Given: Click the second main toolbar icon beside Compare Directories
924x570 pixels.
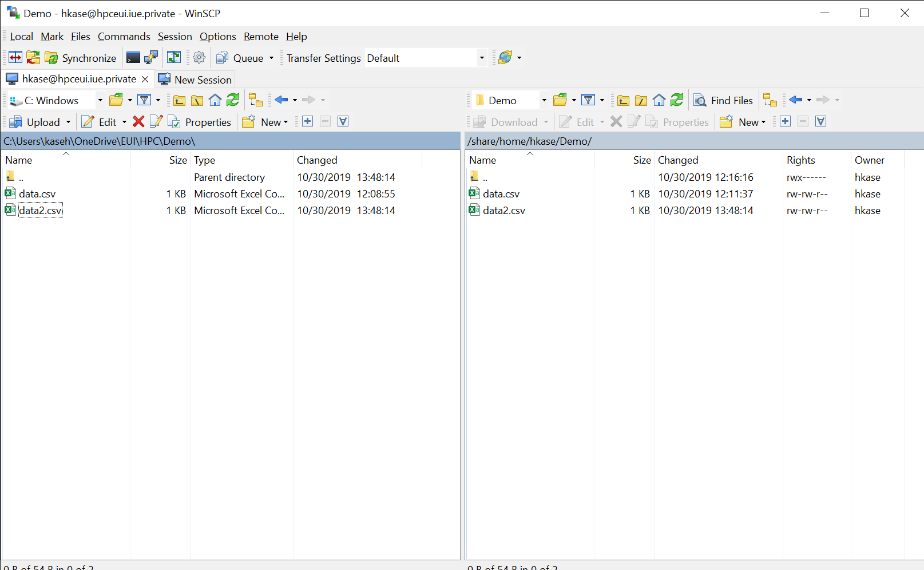Looking at the screenshot, I should [x=33, y=58].
